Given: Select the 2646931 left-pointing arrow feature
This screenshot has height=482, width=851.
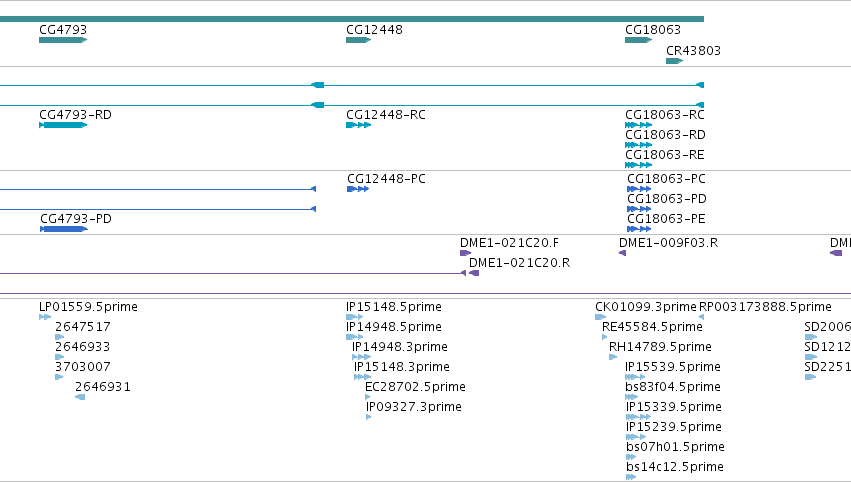Looking at the screenshot, I should [80, 397].
